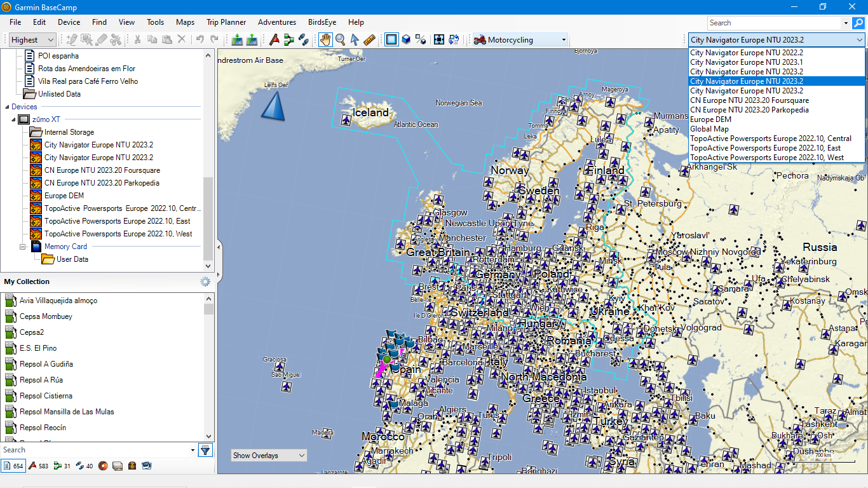Switch to 3D map view
Image resolution: width=868 pixels, height=488 pixels.
(405, 39)
